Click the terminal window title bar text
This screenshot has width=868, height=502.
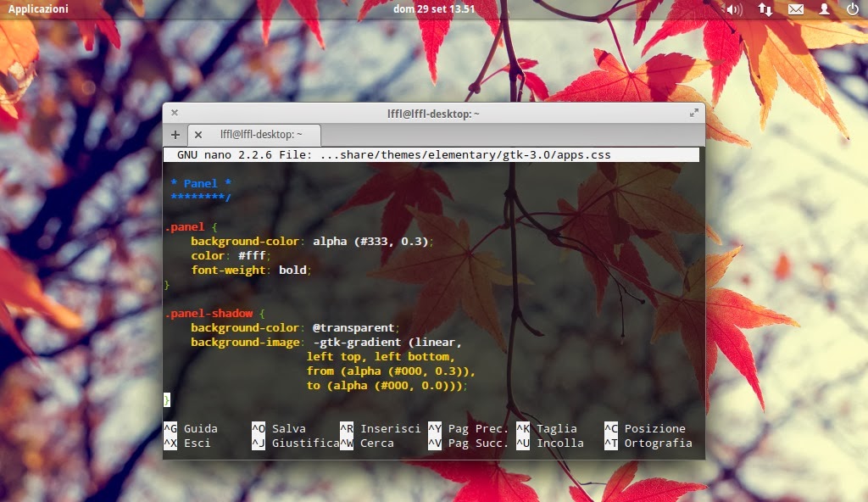[x=433, y=114]
